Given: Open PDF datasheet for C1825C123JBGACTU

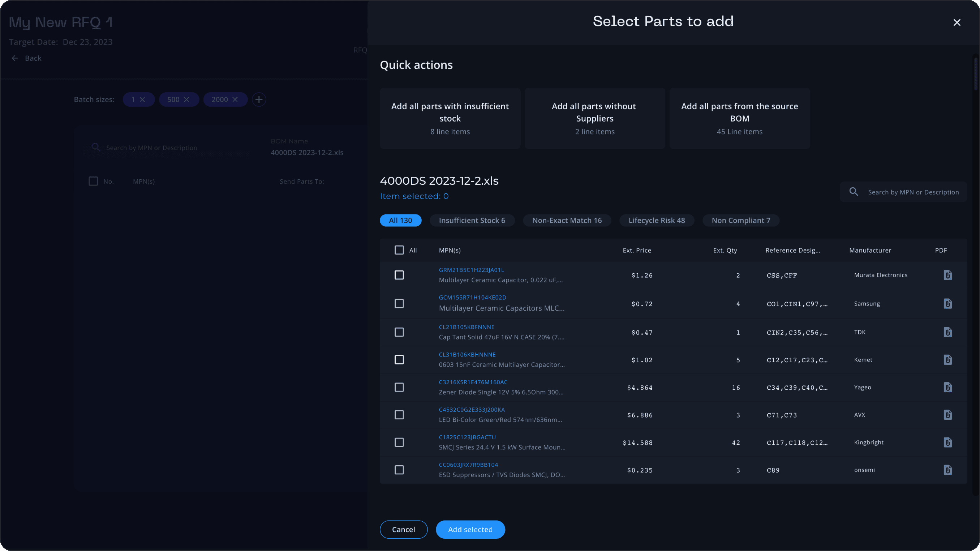Looking at the screenshot, I should (948, 443).
